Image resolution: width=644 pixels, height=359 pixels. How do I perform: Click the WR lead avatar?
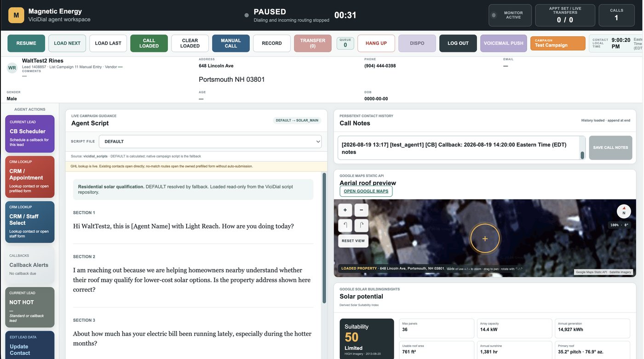[x=12, y=68]
